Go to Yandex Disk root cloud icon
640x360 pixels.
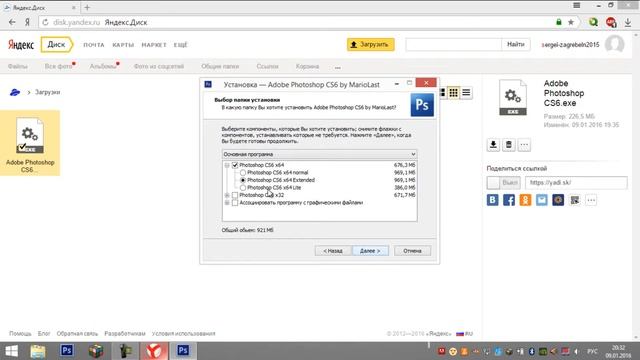click(x=15, y=92)
